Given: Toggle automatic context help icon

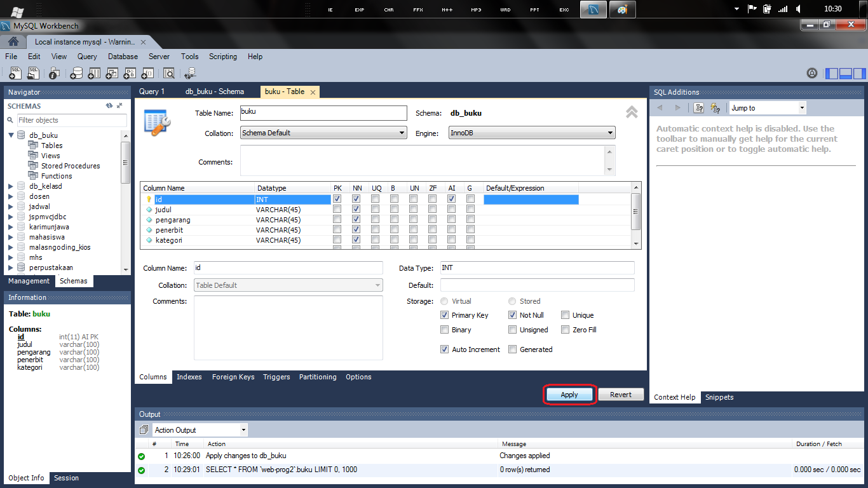Looking at the screenshot, I should pos(715,108).
